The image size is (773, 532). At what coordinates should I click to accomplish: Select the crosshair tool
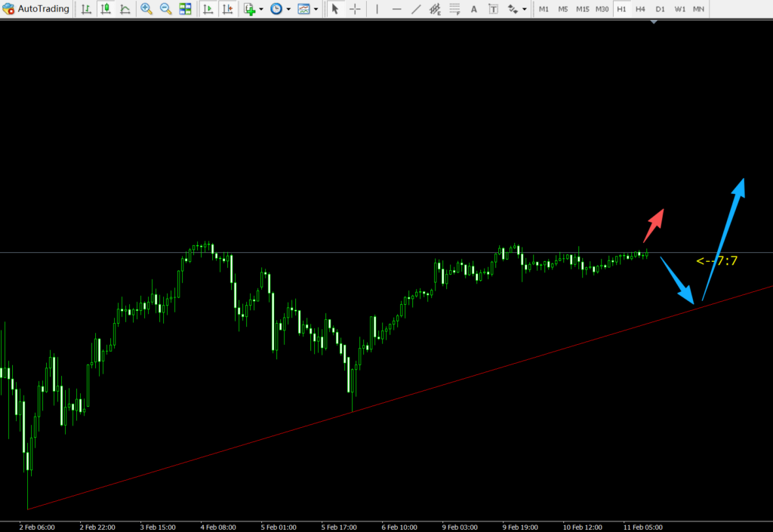coord(354,9)
